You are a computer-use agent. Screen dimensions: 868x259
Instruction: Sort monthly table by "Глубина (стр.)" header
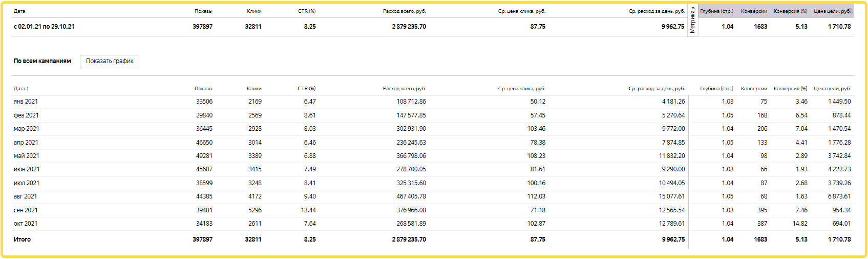click(716, 89)
